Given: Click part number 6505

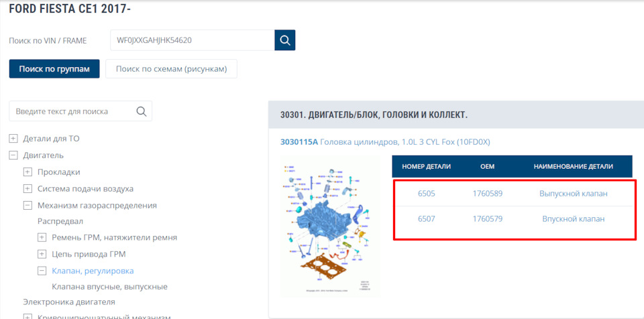Looking at the screenshot, I should (427, 194).
